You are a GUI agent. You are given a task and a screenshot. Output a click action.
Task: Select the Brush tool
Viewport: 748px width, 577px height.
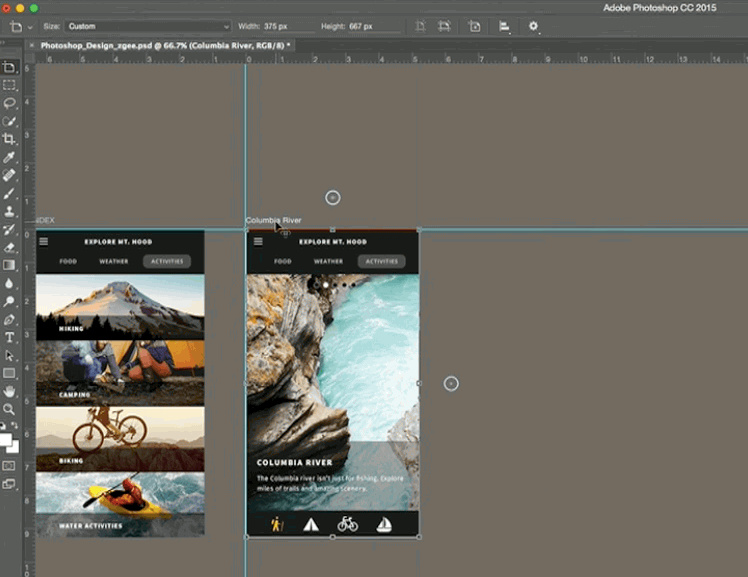click(10, 193)
